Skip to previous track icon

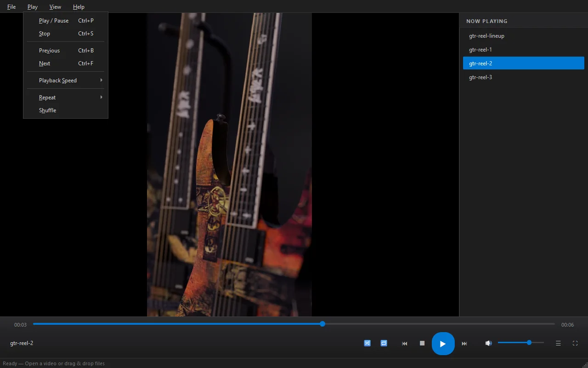404,343
